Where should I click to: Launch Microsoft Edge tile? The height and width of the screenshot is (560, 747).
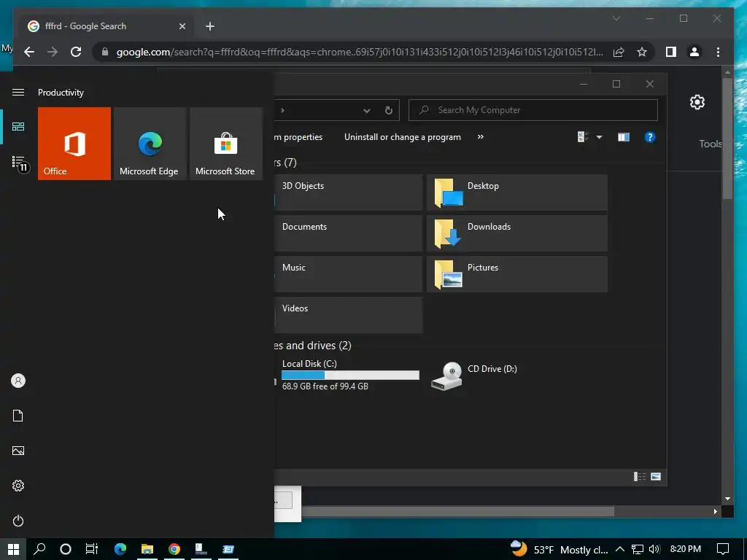(150, 144)
